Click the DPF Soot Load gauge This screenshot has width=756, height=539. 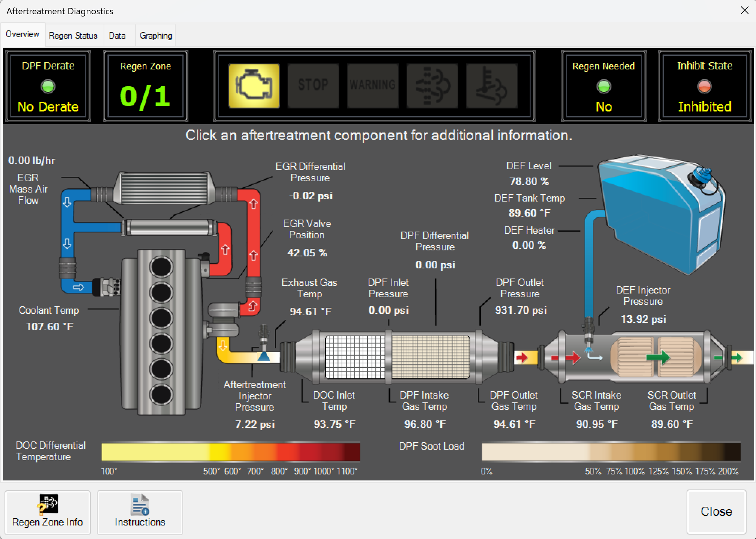point(612,452)
